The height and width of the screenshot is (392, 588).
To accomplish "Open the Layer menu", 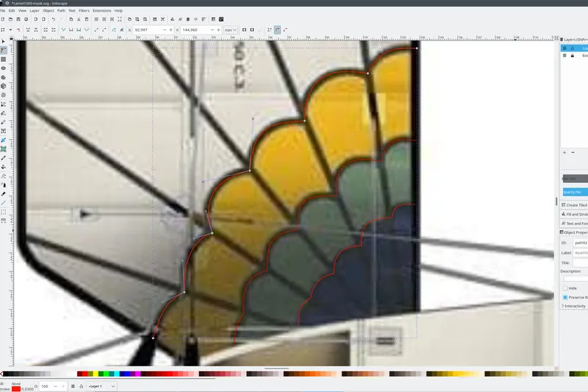I will [35, 10].
